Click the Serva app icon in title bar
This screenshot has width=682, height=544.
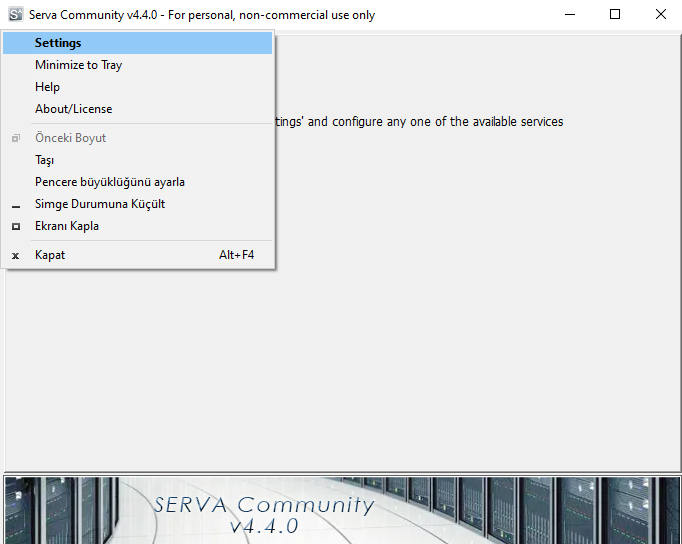pos(15,14)
